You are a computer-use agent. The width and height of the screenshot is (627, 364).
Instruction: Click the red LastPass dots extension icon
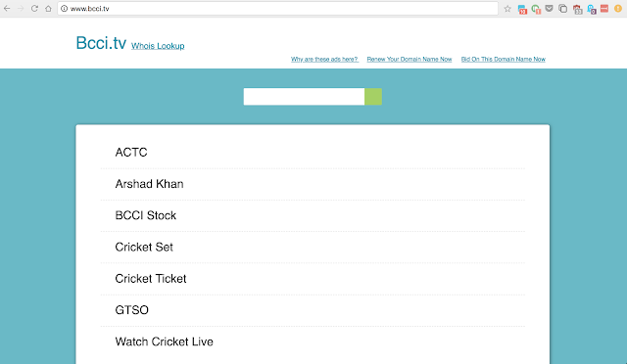604,8
